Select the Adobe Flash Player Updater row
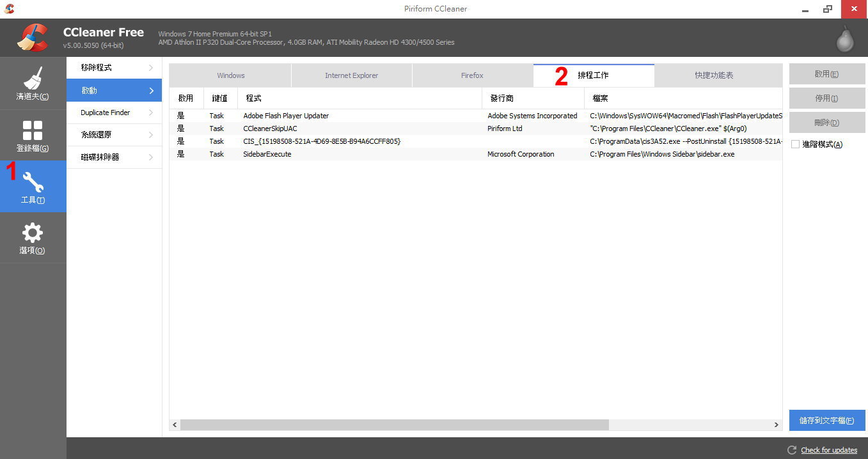 coord(476,116)
